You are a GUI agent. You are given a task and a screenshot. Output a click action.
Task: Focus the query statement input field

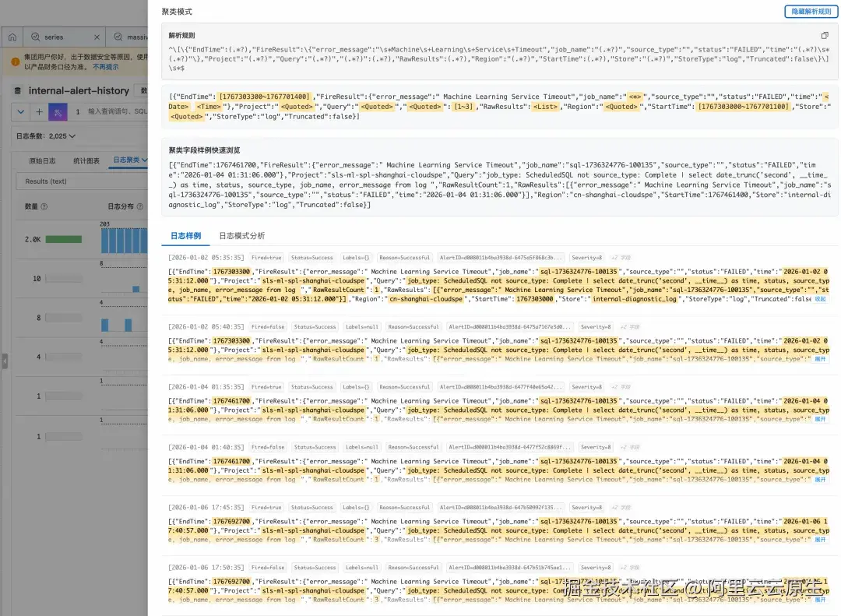[117, 111]
